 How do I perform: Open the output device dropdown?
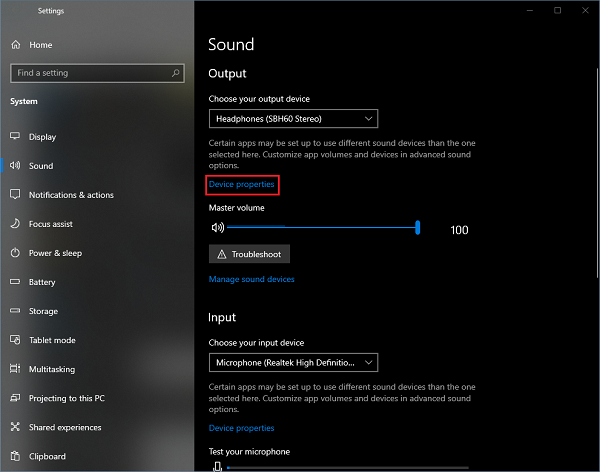(293, 119)
